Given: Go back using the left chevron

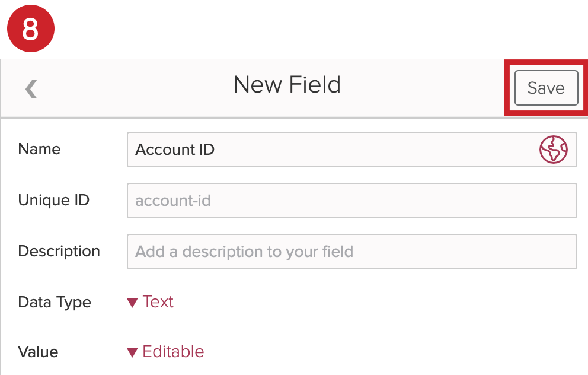Looking at the screenshot, I should tap(31, 89).
